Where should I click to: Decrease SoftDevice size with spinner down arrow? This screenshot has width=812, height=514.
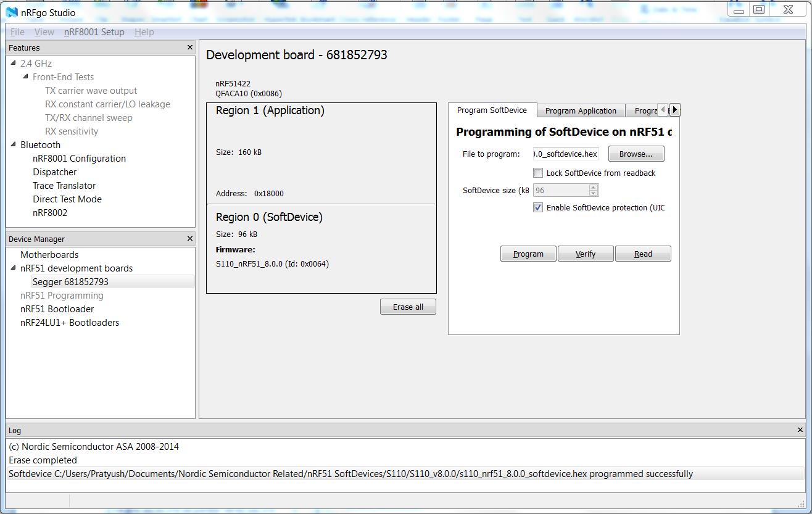[x=593, y=193]
